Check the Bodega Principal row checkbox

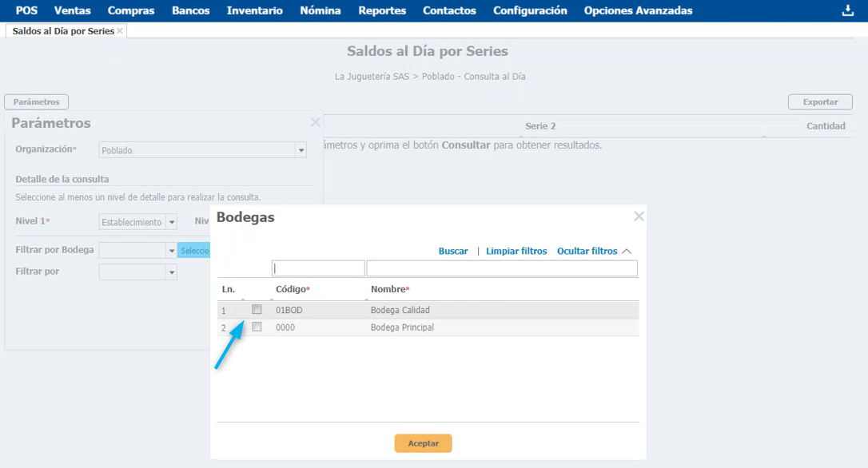pos(257,327)
